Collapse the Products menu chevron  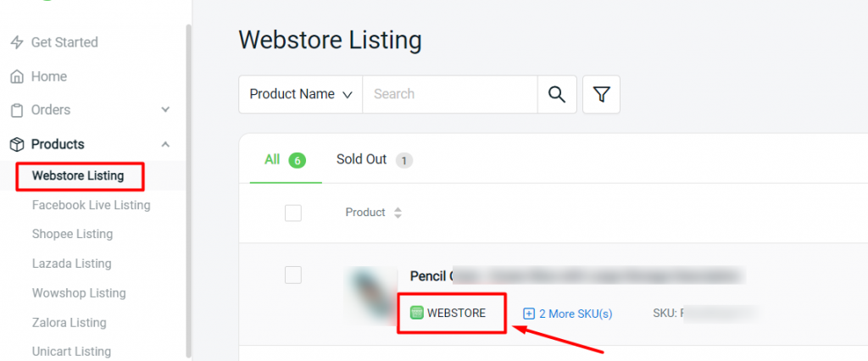[x=165, y=145]
